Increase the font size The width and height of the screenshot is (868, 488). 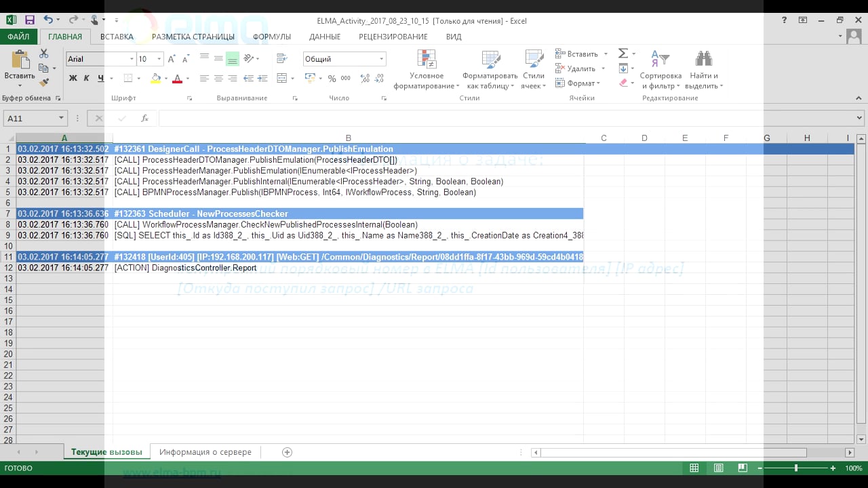pyautogui.click(x=172, y=59)
